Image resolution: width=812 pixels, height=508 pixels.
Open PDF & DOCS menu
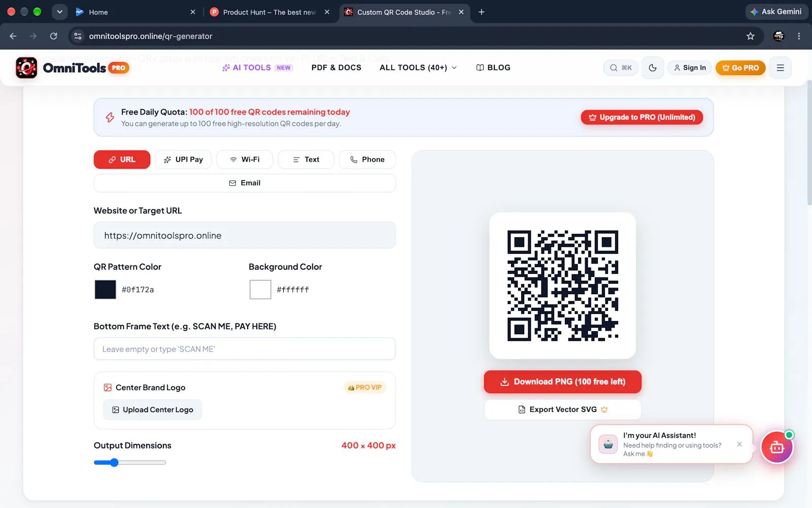coord(336,68)
